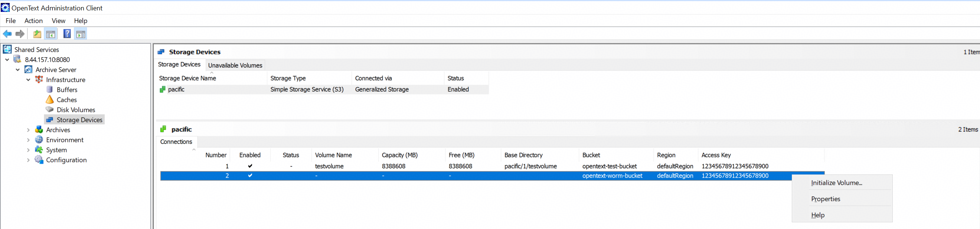This screenshot has height=229, width=980.
Task: Click the Forward arrow toolbar icon
Action: (x=20, y=34)
